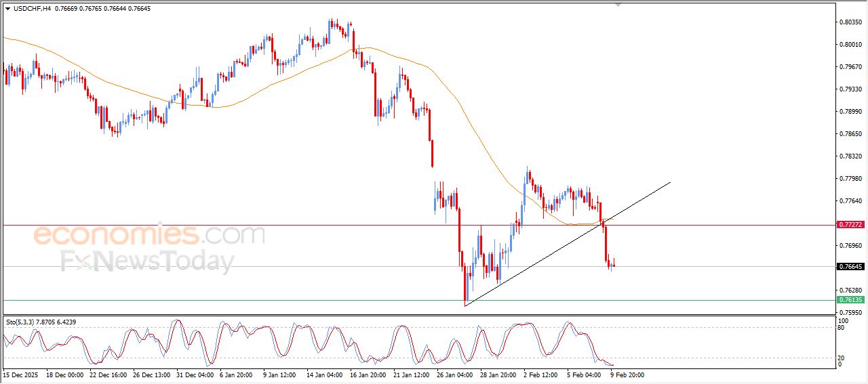Viewport: 868px width, 384px height.
Task: Click the stochastic 20 level label
Action: click(x=842, y=357)
